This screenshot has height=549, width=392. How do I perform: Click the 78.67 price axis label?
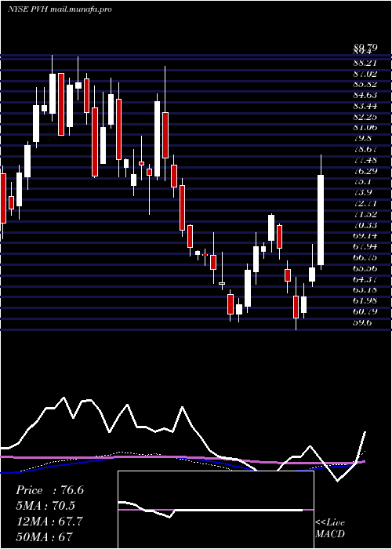click(x=365, y=149)
